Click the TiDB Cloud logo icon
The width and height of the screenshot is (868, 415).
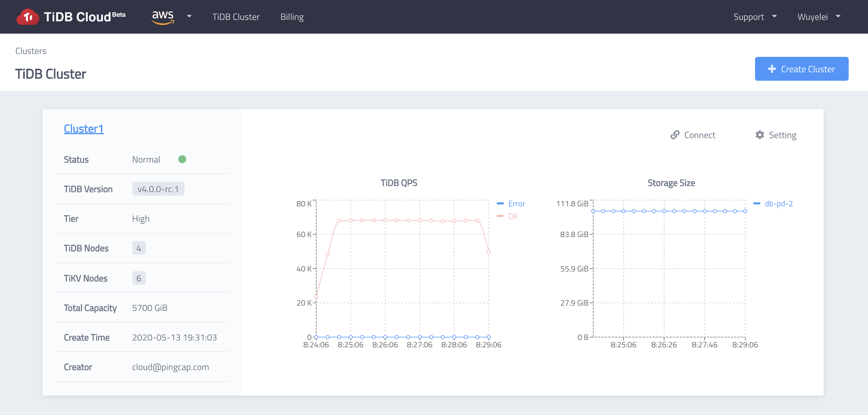click(28, 17)
